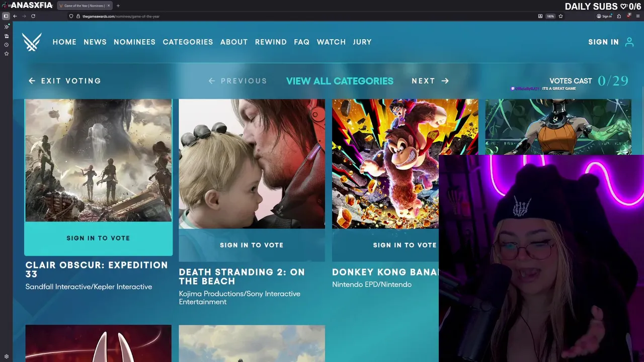Open the ABOUT nav item
Screen dimensions: 644x362
(234, 42)
